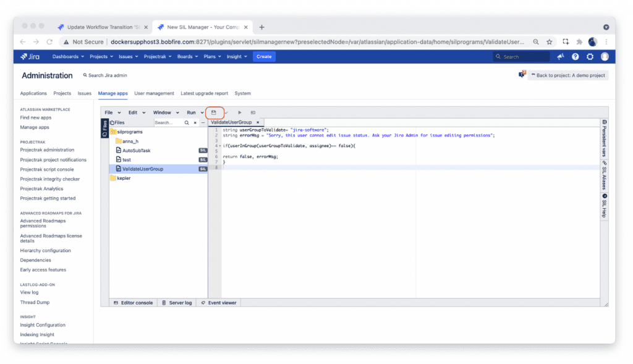This screenshot has width=633, height=364.
Task: Run the check syntax checkmark icon
Action: [226, 112]
